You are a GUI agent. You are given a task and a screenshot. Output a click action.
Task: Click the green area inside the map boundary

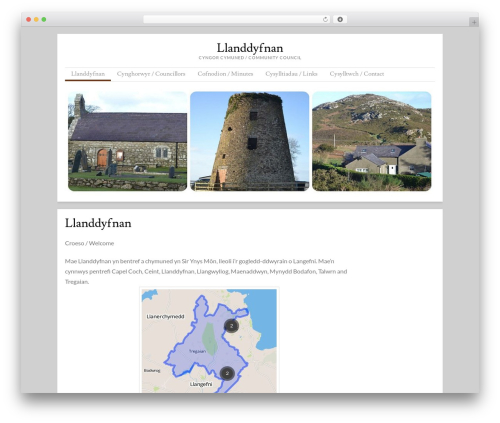pos(210,339)
